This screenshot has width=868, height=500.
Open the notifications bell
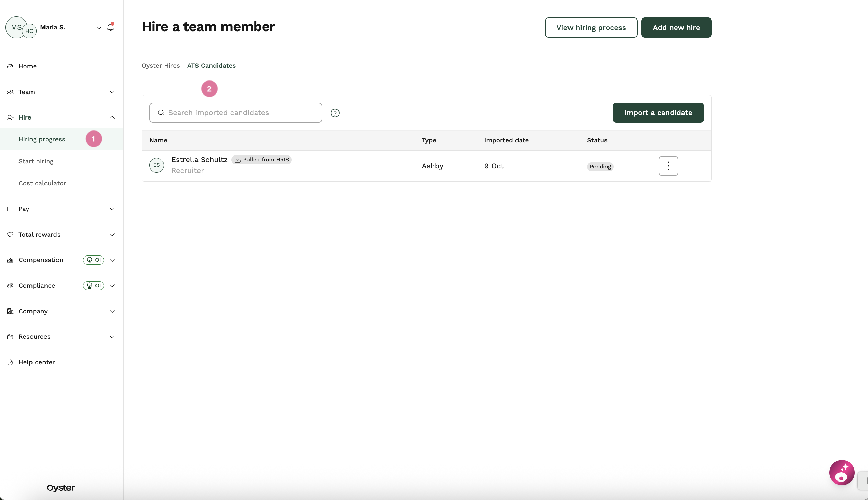[110, 27]
